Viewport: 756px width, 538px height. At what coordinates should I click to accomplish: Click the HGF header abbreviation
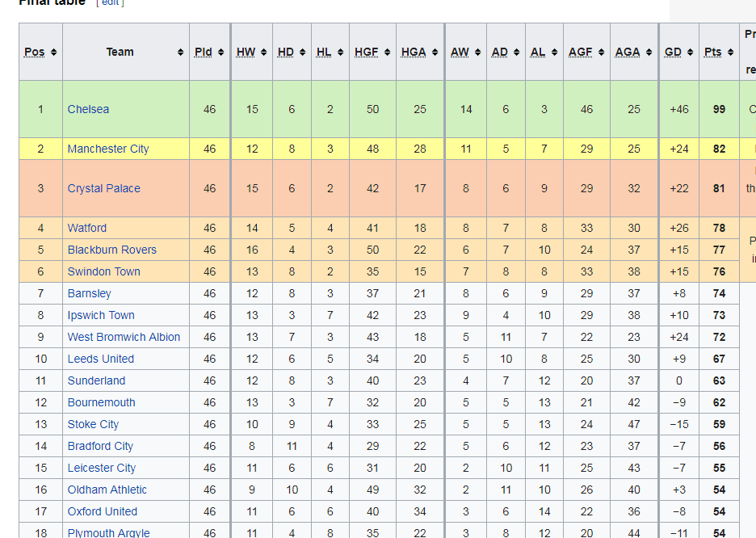367,52
